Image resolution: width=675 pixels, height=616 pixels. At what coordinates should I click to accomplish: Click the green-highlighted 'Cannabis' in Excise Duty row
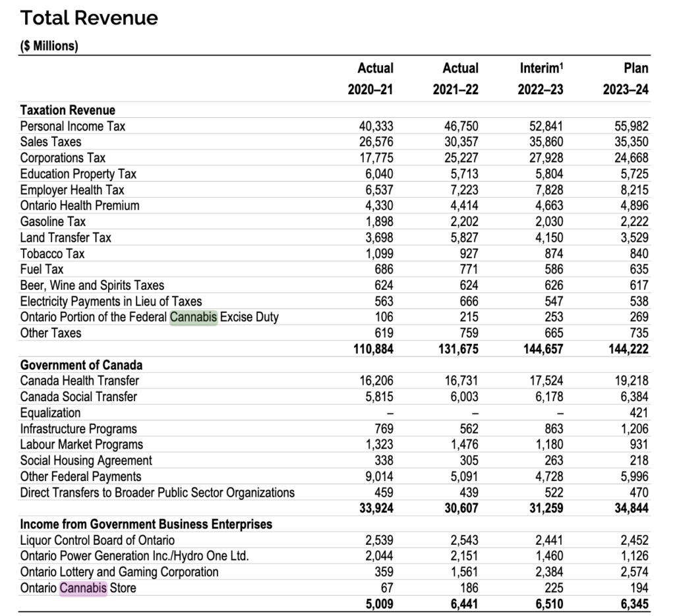(x=194, y=317)
